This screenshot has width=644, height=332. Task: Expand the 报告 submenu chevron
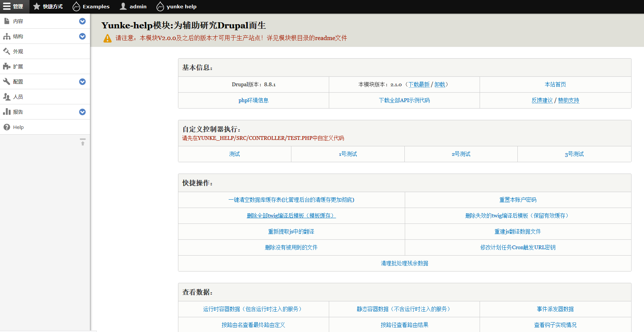82,112
